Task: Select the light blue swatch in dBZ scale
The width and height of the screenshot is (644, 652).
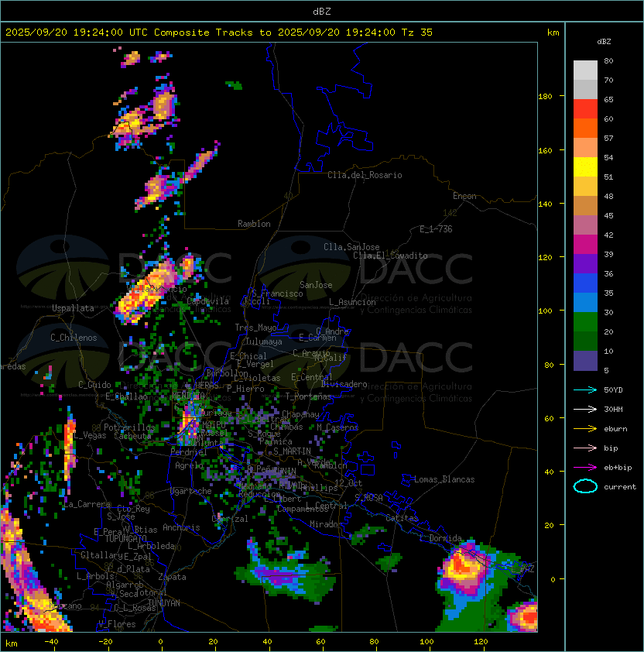Action: click(585, 303)
